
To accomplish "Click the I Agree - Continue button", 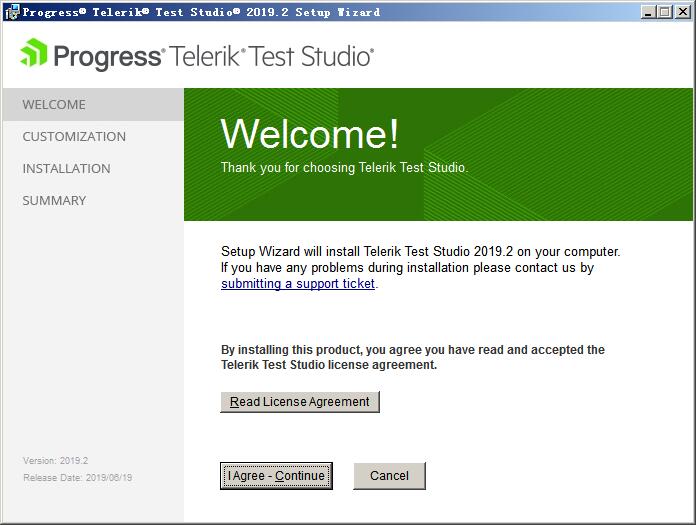I will 276,476.
